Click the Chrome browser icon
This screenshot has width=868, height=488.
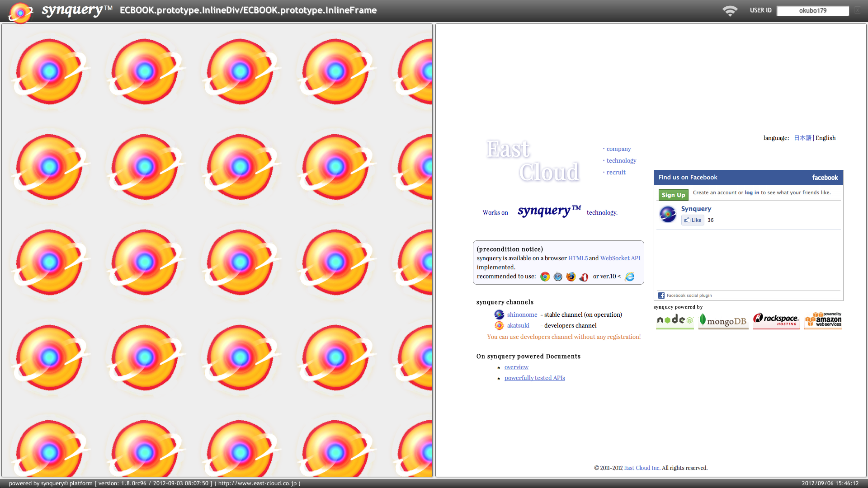click(x=545, y=277)
